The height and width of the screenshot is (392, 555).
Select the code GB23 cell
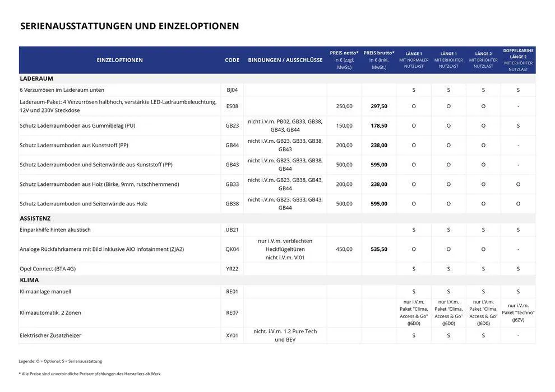231,125
